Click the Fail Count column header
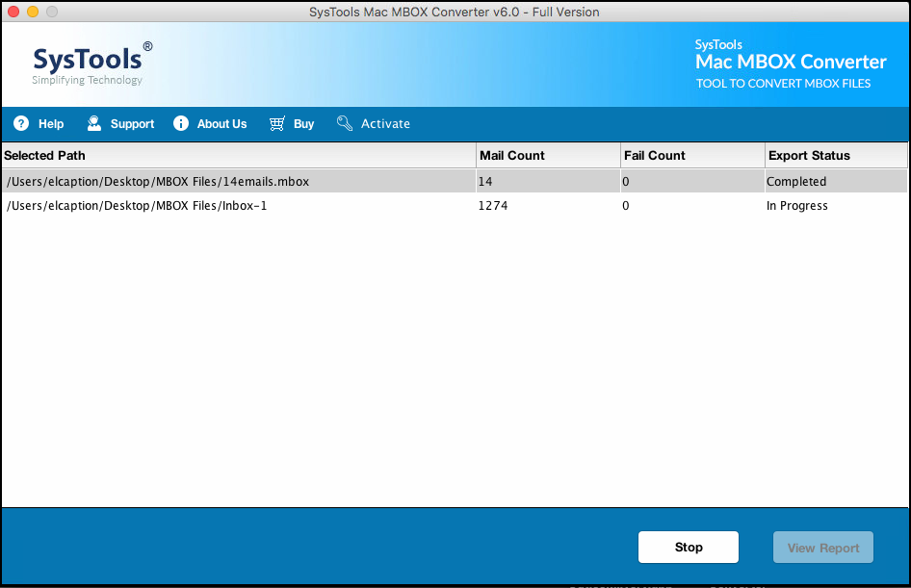 tap(693, 156)
